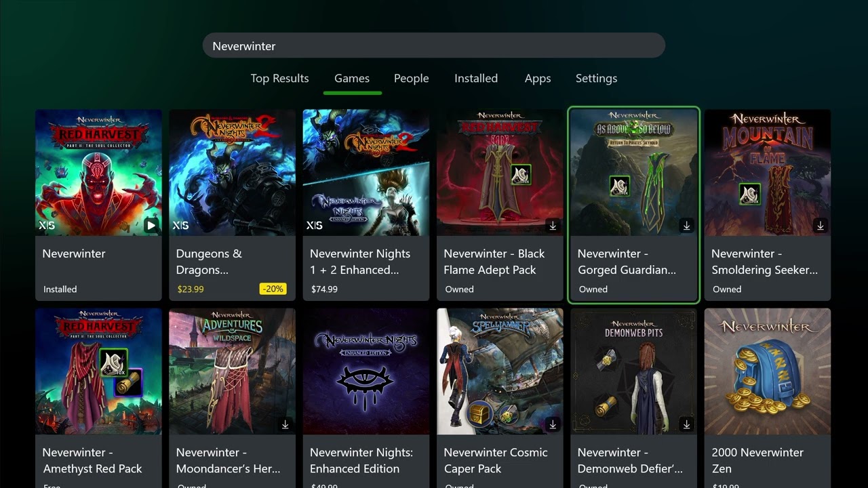868x488 pixels.
Task: Show the Installed tab results
Action: coord(476,79)
